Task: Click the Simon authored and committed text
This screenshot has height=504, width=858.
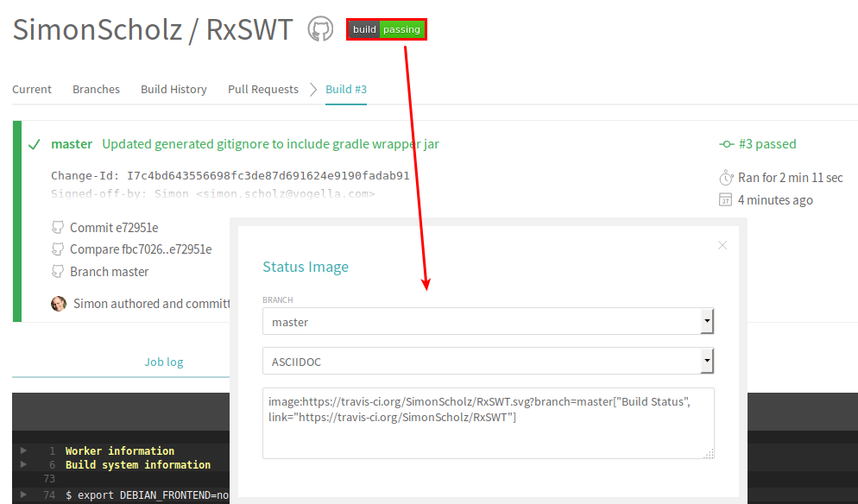Action: [152, 304]
